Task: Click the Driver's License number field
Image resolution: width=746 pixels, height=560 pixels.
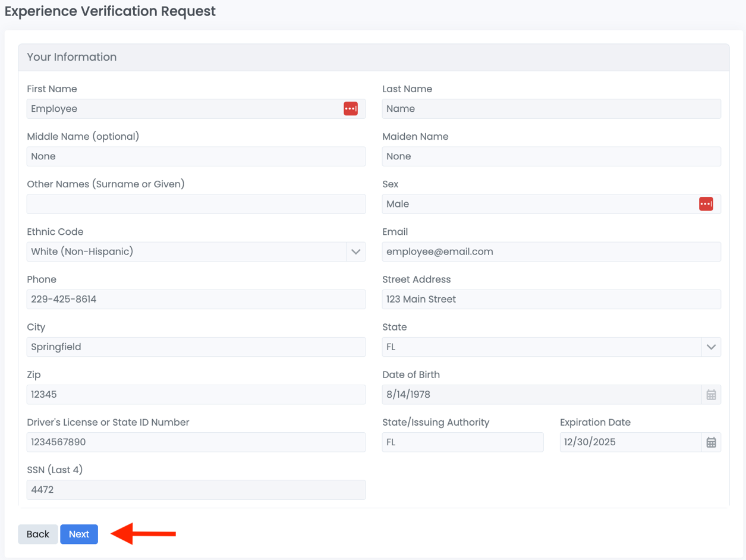Action: 196,442
